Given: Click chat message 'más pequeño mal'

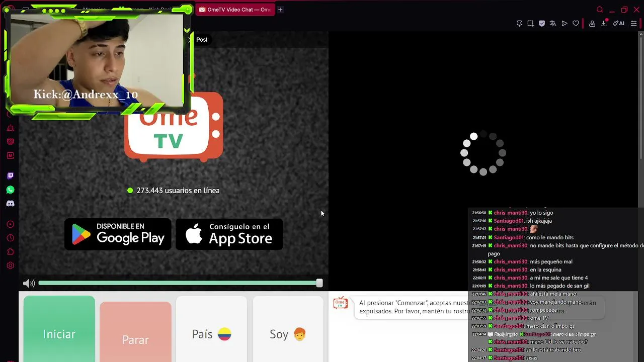Looking at the screenshot, I should (551, 261).
